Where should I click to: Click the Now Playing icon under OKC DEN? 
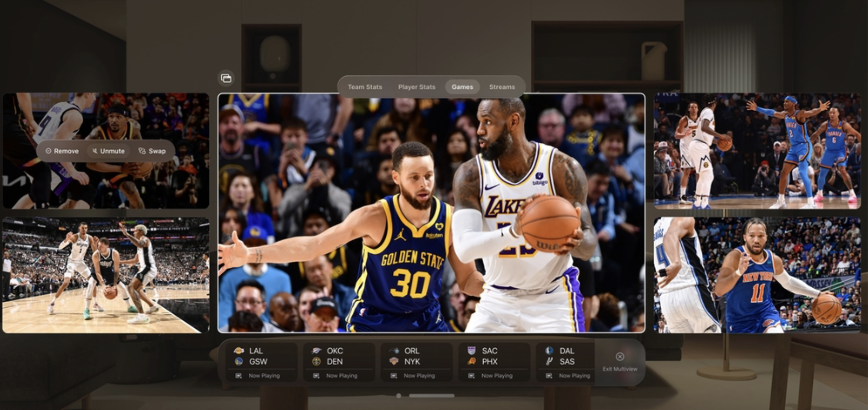[316, 375]
